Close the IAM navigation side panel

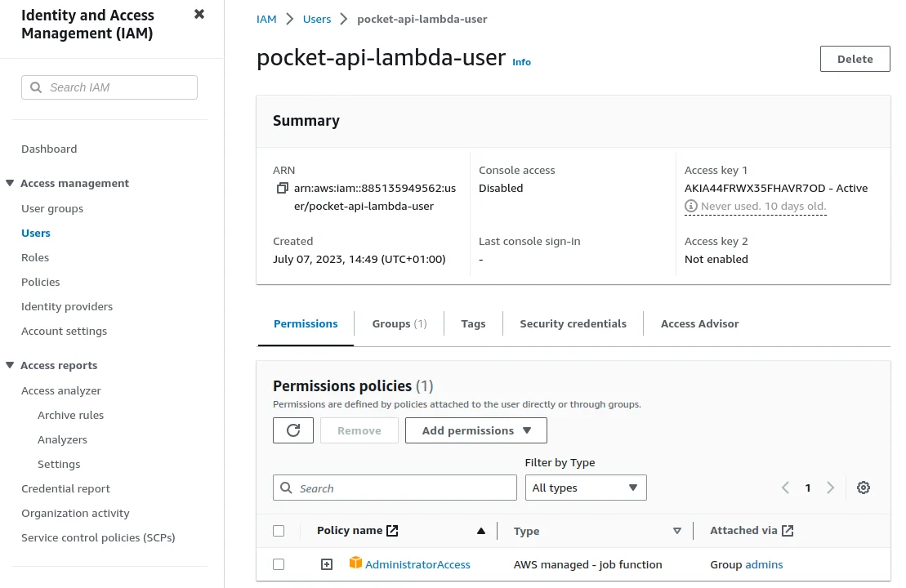click(x=199, y=15)
